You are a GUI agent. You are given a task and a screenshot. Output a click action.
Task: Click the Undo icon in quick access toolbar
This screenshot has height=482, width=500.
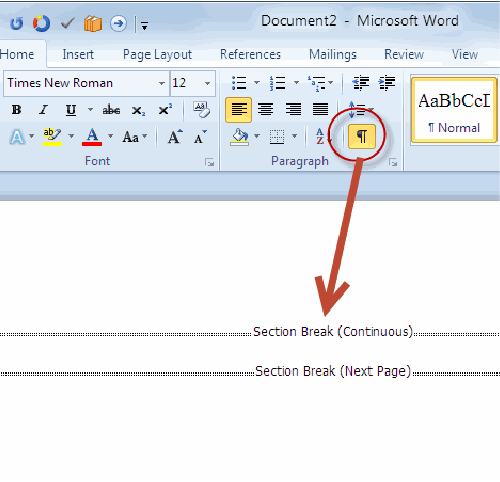coord(17,24)
